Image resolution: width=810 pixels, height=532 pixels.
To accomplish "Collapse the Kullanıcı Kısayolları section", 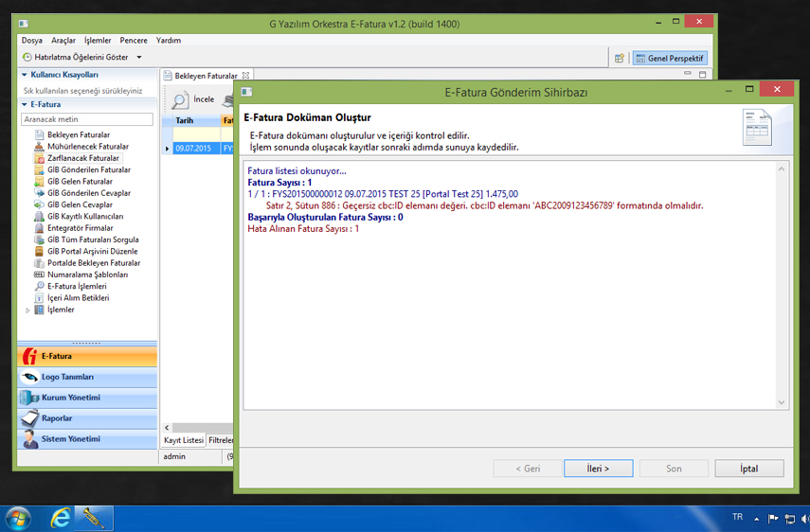I will pos(24,75).
